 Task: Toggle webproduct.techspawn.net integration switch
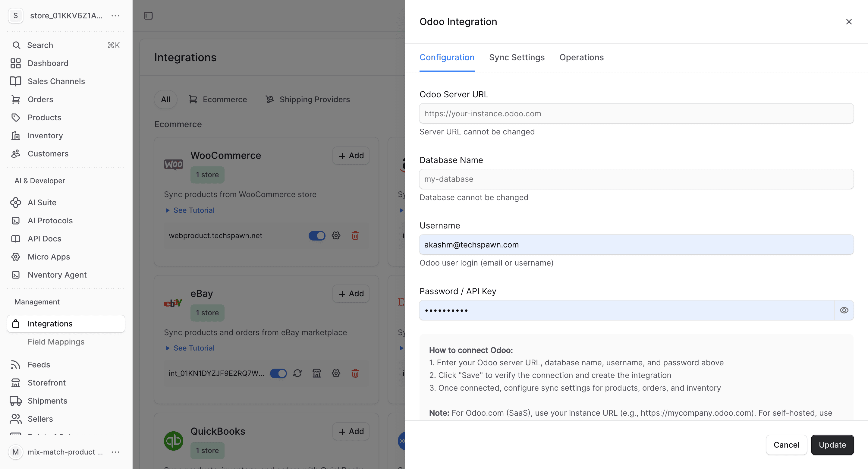317,235
